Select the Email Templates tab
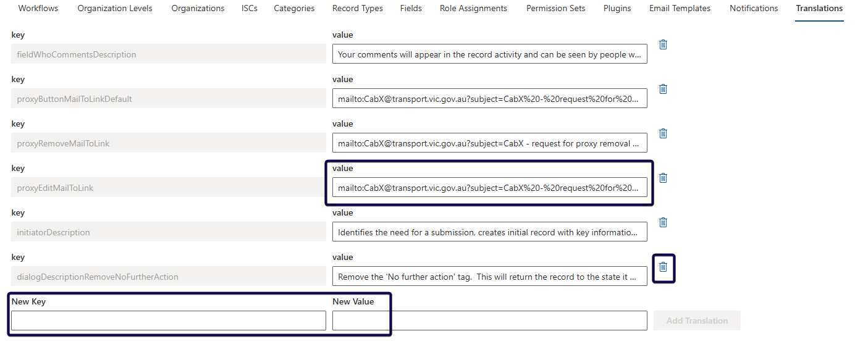Screen dimensions: 868x344 pos(680,9)
